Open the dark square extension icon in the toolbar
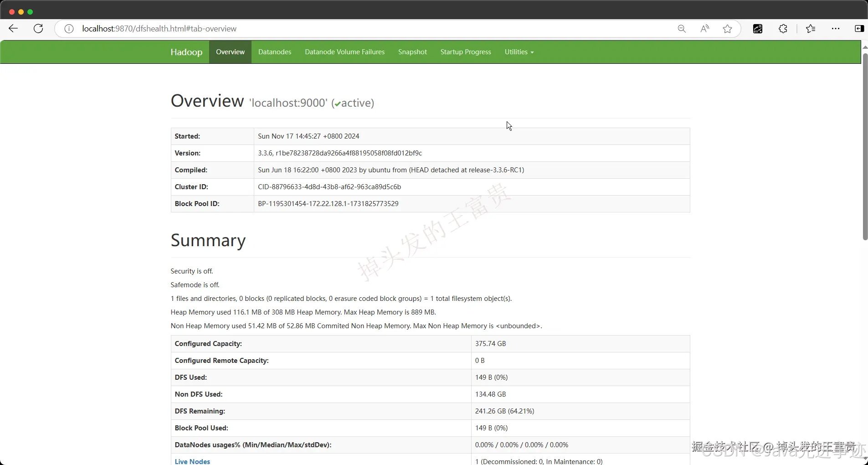The image size is (868, 465). (x=758, y=29)
